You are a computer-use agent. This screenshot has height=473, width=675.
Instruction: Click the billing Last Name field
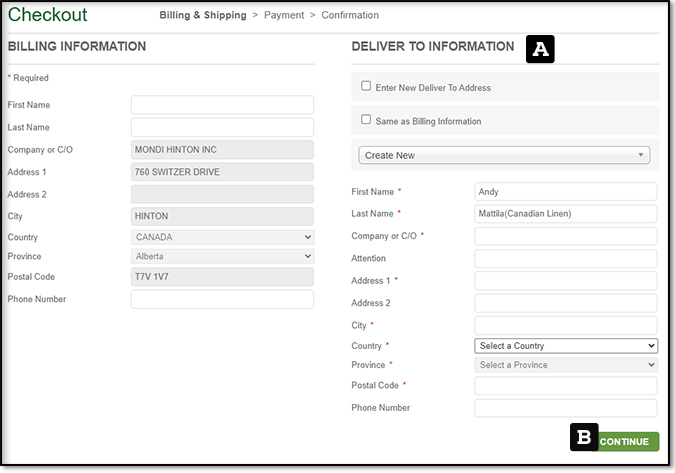tap(222, 127)
